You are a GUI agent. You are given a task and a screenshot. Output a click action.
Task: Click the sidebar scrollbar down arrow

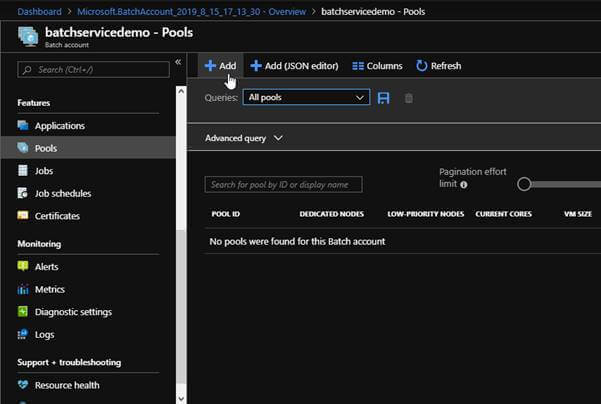(x=181, y=399)
